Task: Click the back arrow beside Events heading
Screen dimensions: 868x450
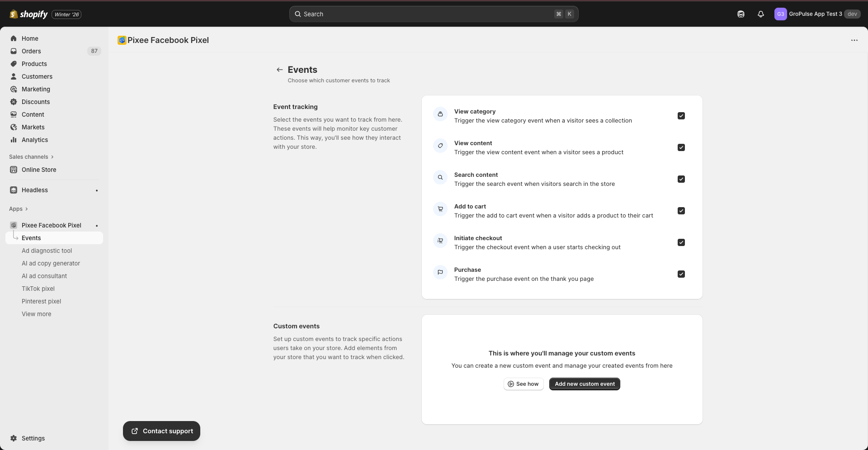Action: [x=279, y=70]
